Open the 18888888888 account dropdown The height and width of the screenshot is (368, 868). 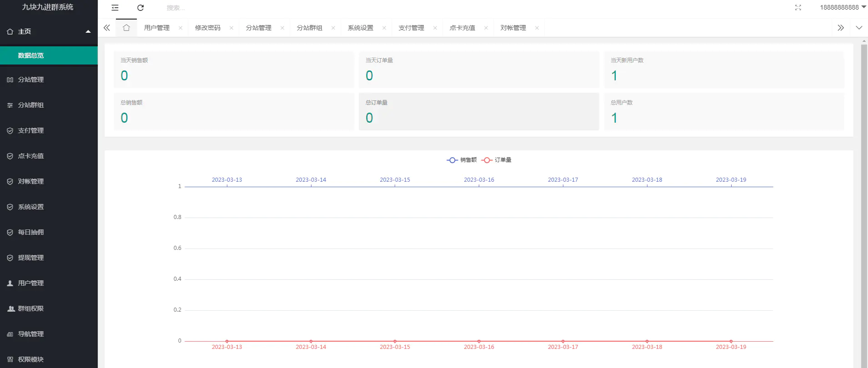tap(843, 7)
